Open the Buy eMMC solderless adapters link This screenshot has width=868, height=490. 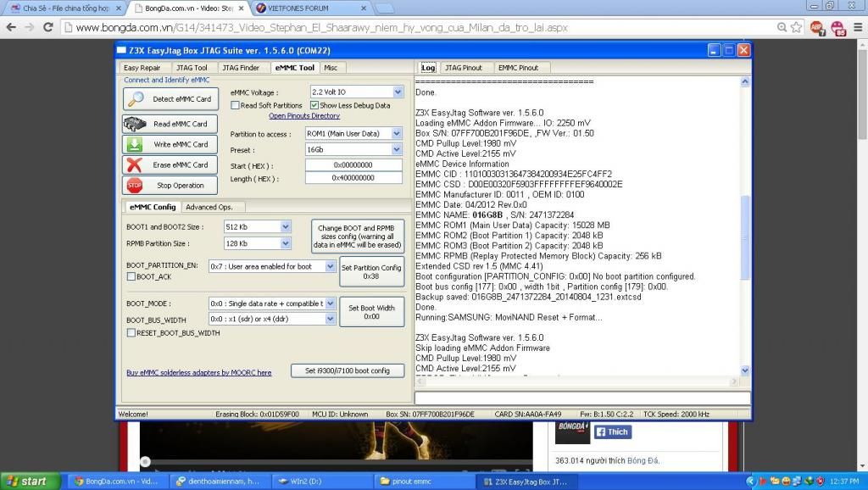pos(198,373)
